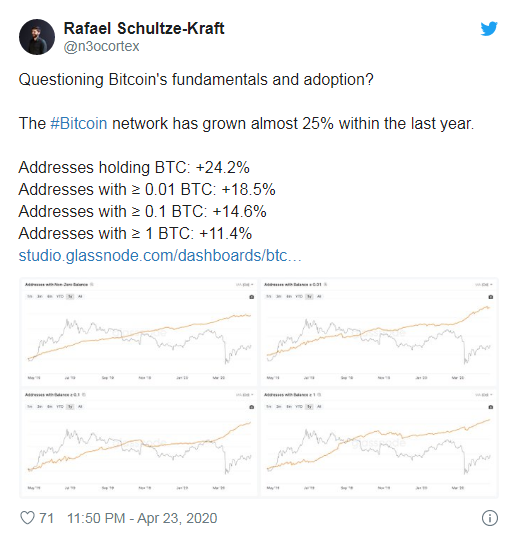Open dropdown at top-right of Balance ≥ 0.01 chart
The width and height of the screenshot is (517, 534).
[x=484, y=284]
